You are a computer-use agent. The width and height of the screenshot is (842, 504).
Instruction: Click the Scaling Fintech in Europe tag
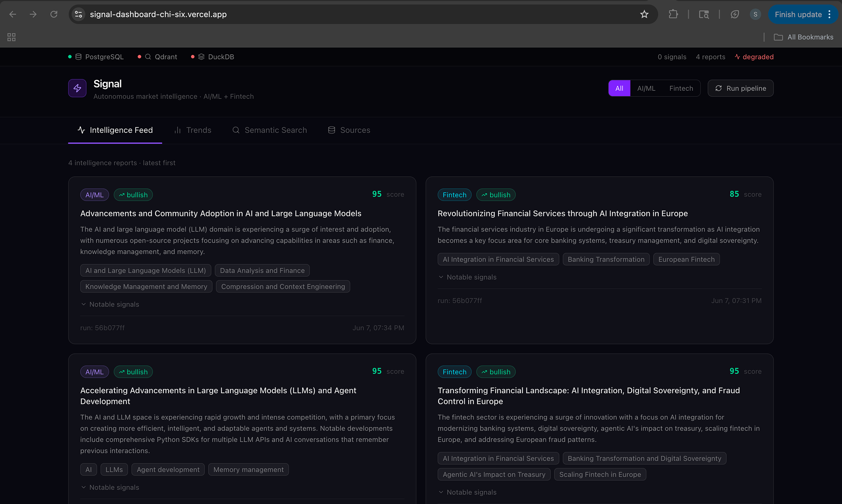click(x=600, y=474)
